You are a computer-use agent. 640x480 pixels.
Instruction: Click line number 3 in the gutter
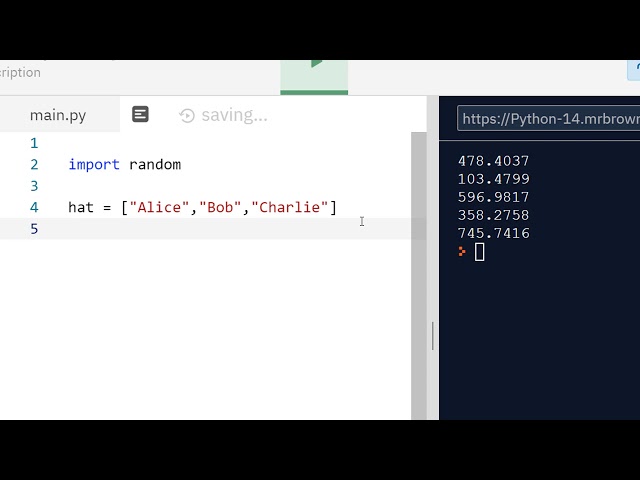pos(34,186)
